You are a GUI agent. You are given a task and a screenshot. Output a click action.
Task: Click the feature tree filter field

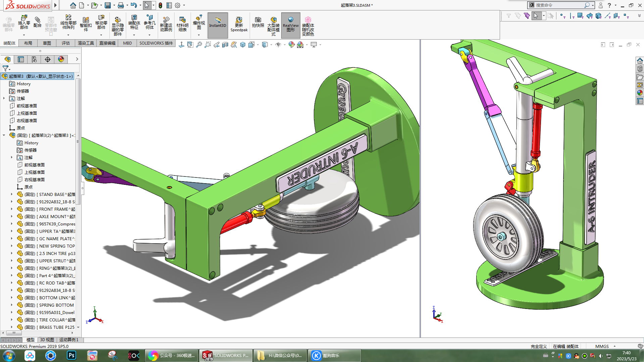coord(40,68)
